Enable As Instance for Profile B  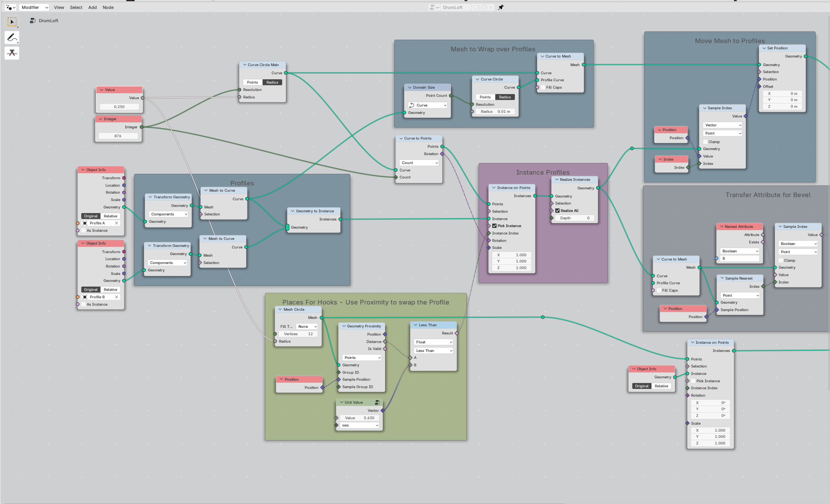pyautogui.click(x=84, y=304)
